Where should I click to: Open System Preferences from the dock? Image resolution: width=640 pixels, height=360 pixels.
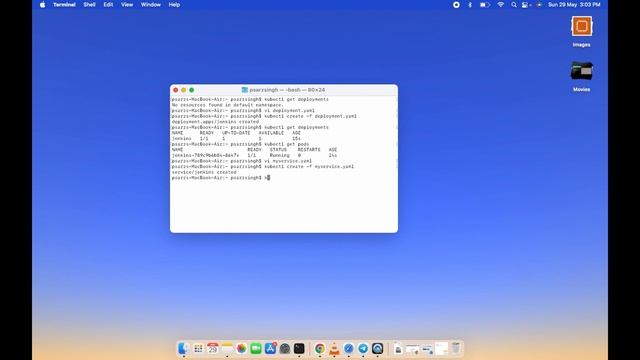285,349
